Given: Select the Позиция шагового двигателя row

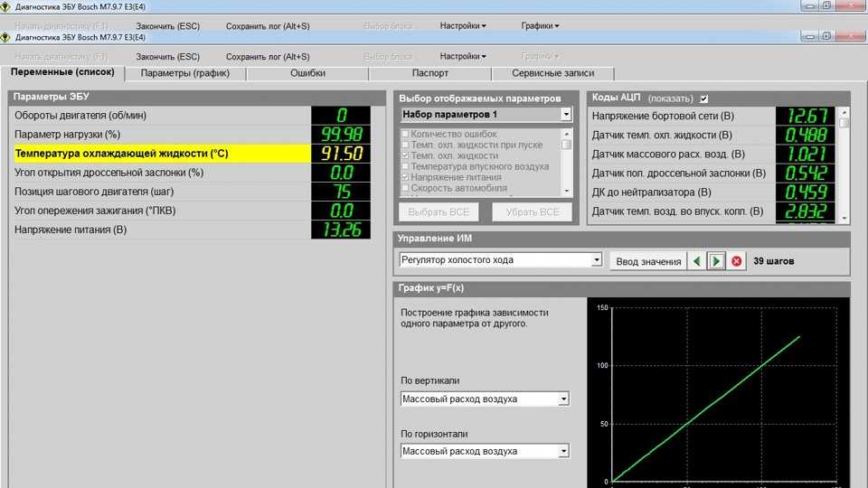Looking at the screenshot, I should [192, 192].
